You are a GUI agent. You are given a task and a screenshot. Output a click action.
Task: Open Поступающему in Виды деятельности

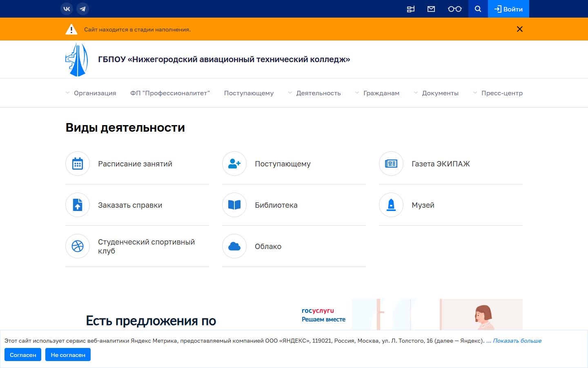point(283,164)
